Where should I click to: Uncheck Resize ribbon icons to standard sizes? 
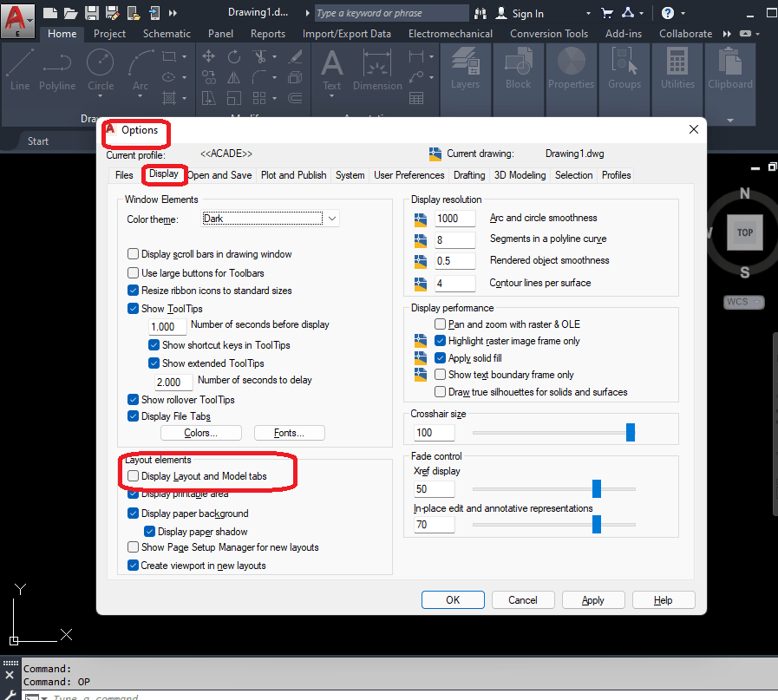click(133, 291)
